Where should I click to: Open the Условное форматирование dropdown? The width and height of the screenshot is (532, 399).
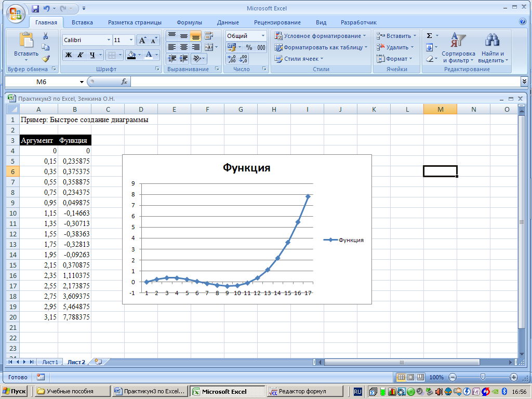click(320, 36)
